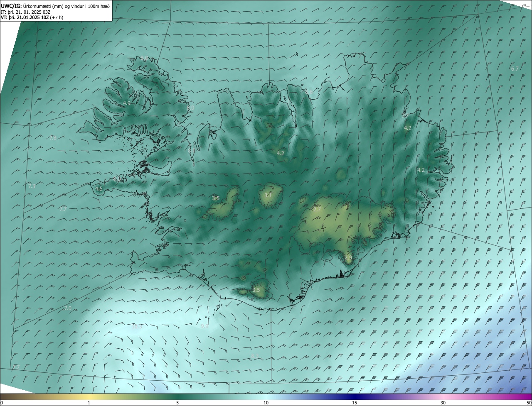Click the 50 tick label on the colorbar
Screen dimensions: 532x406
tap(529, 403)
